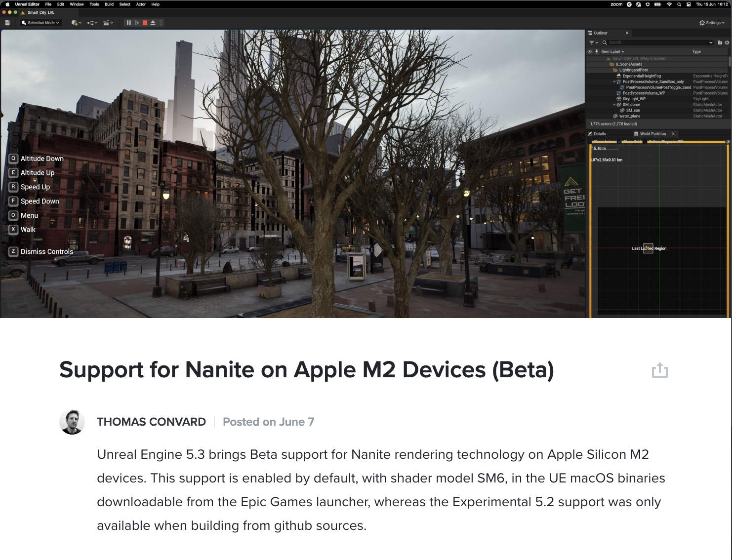Click the share icon beside article title

tap(659, 370)
